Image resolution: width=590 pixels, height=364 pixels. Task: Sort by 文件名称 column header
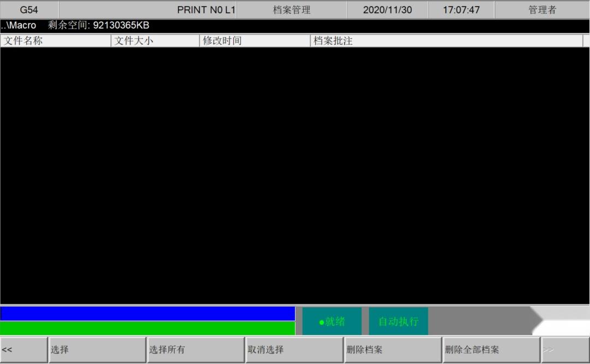[x=56, y=40]
